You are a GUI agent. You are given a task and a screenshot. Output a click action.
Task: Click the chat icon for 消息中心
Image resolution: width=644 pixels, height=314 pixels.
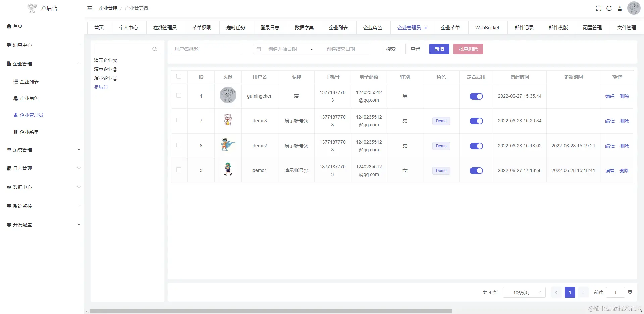click(x=9, y=45)
